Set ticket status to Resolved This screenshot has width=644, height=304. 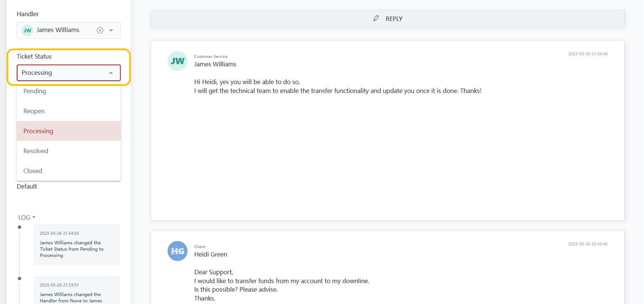pyautogui.click(x=36, y=151)
